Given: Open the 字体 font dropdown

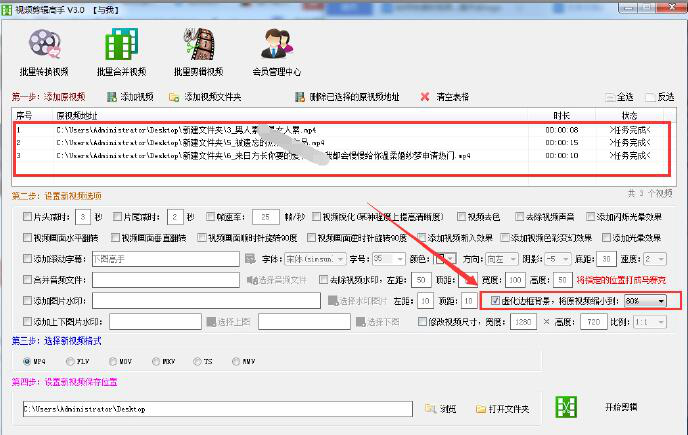Looking at the screenshot, I should pos(315,259).
